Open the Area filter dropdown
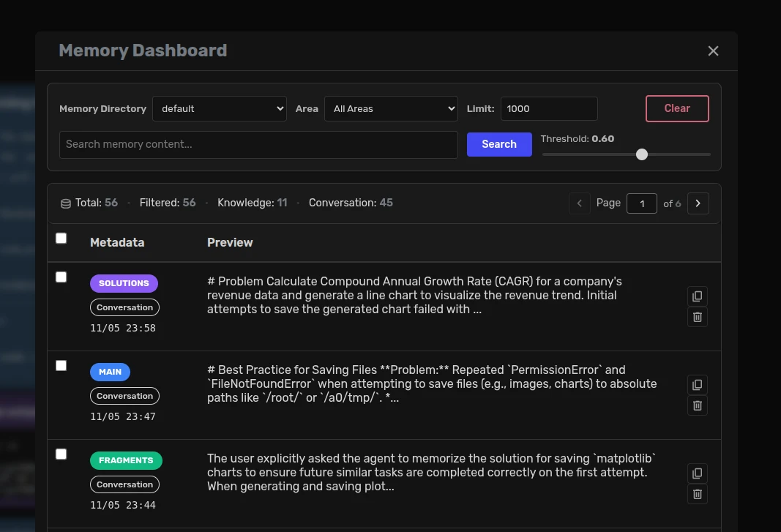The height and width of the screenshot is (532, 781). click(391, 108)
